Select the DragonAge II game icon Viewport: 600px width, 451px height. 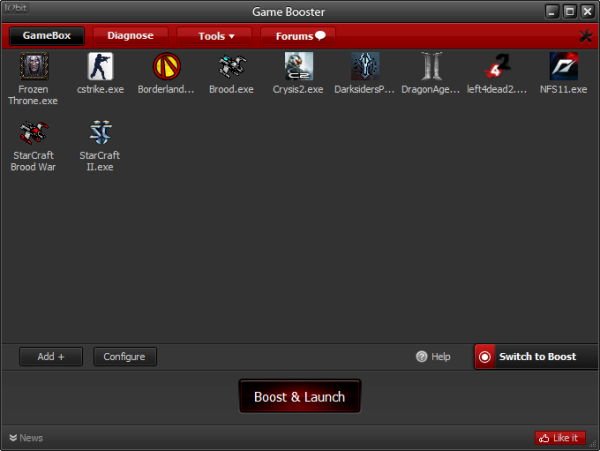431,66
